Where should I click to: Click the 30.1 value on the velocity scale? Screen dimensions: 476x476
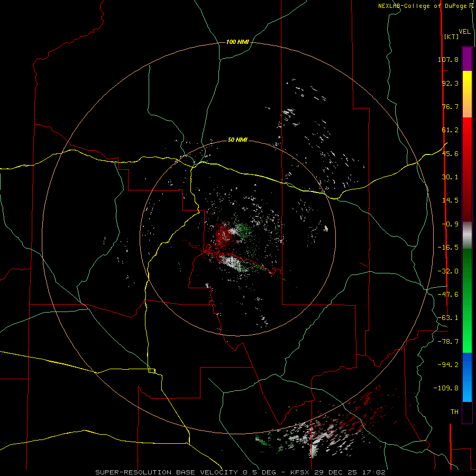pos(450,177)
